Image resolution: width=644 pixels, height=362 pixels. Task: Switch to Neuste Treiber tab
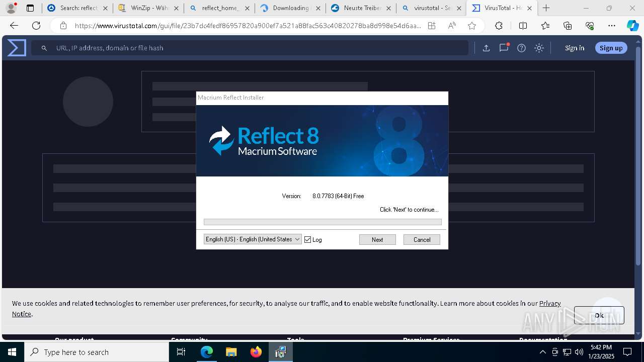click(361, 8)
